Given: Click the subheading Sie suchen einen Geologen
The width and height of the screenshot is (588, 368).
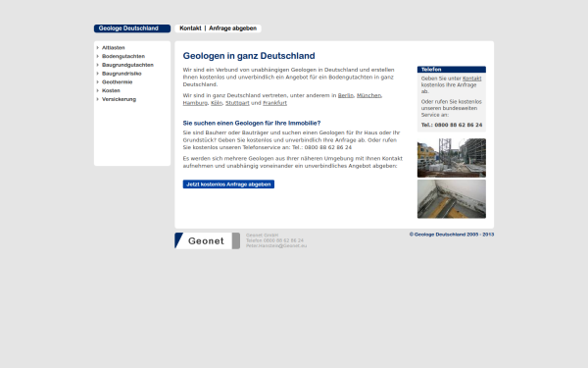Looking at the screenshot, I should [x=252, y=124].
